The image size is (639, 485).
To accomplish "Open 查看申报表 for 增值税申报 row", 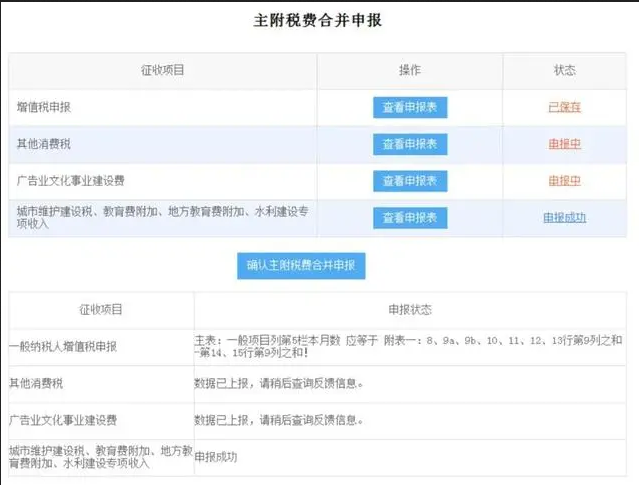I will (410, 108).
